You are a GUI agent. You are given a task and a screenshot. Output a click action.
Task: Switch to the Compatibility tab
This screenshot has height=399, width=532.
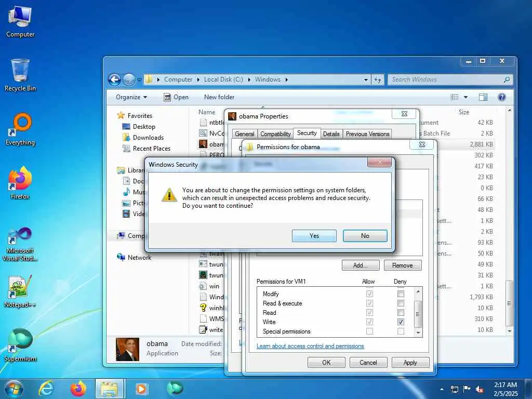pyautogui.click(x=275, y=134)
